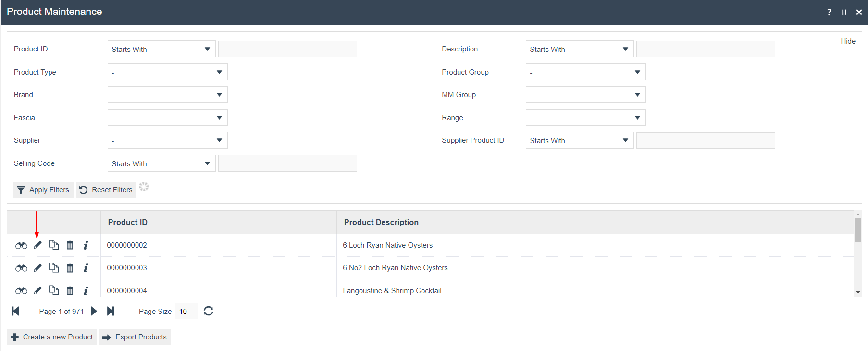Open Product Group dropdown
The image size is (868, 351).
[586, 72]
